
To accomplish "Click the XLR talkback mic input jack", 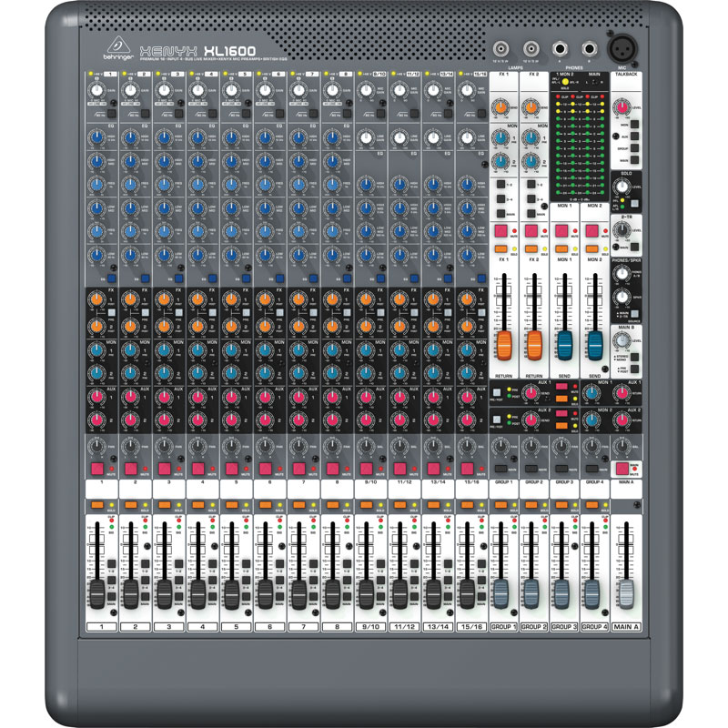I will coord(624,50).
